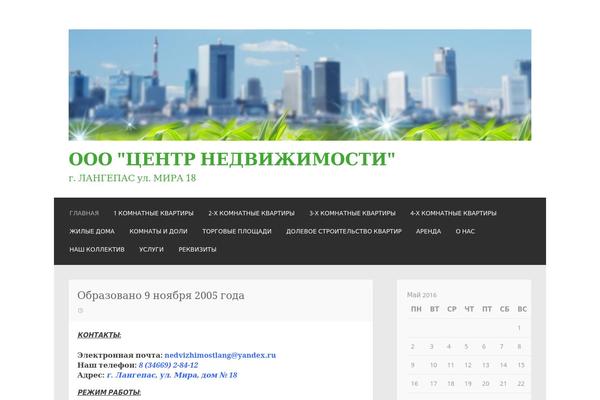Click calendar day 19
Image resolution: width=600 pixels, height=400 pixels.
468,384
